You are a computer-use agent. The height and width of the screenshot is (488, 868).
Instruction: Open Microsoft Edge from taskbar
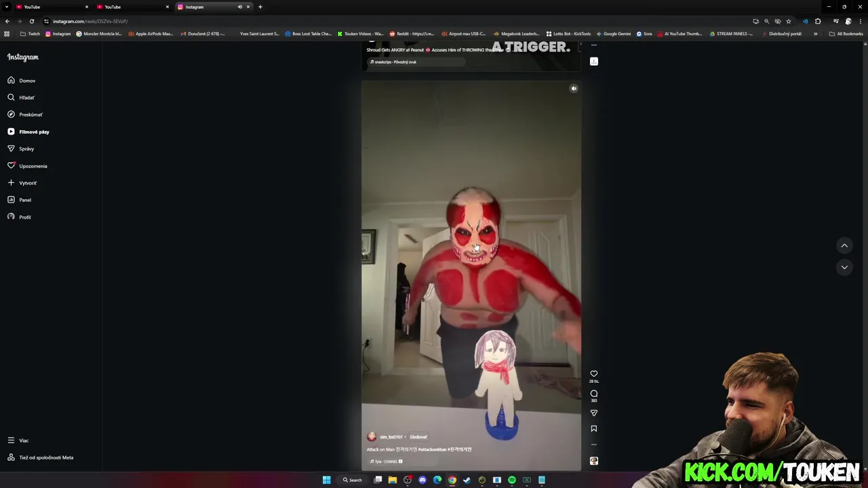(x=437, y=480)
